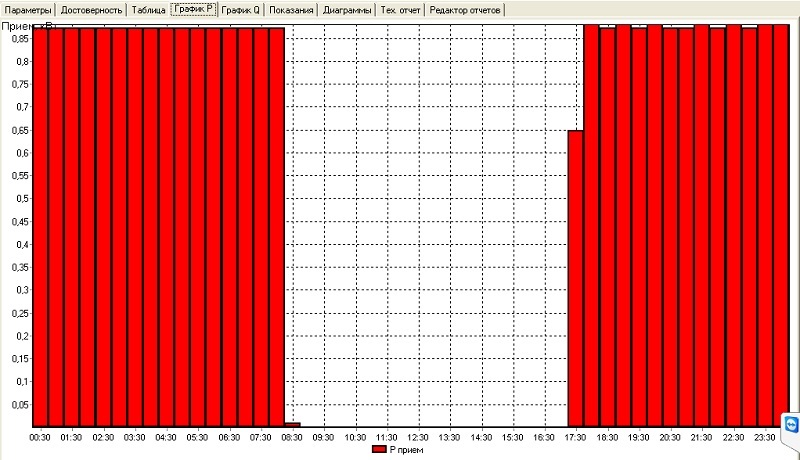Switch to the Тех. отчет tab
800x460 pixels.
pos(401,10)
